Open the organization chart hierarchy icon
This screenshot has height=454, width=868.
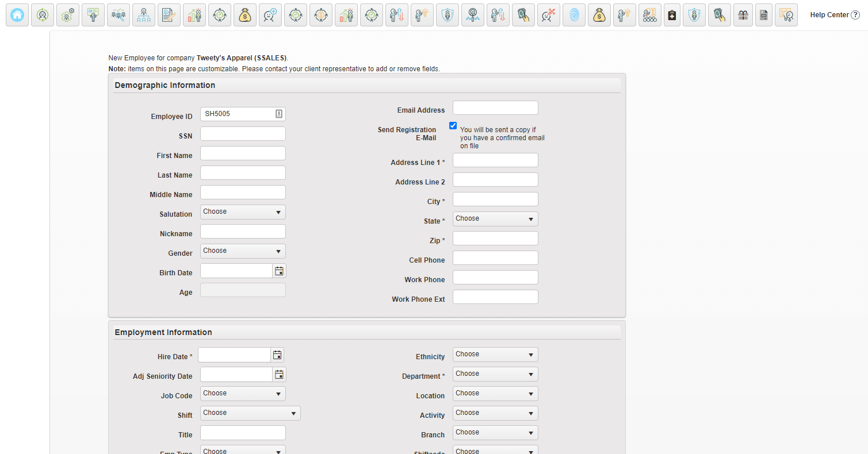point(144,15)
